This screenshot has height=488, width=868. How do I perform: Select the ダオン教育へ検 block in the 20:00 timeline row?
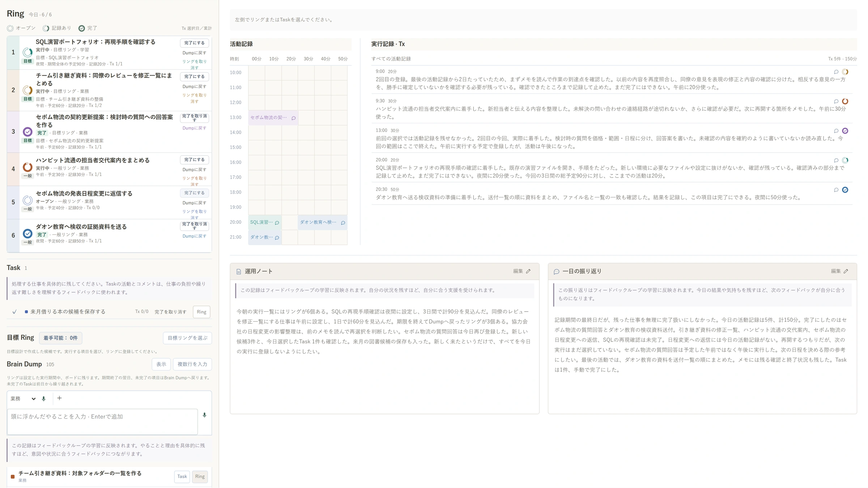coord(323,222)
